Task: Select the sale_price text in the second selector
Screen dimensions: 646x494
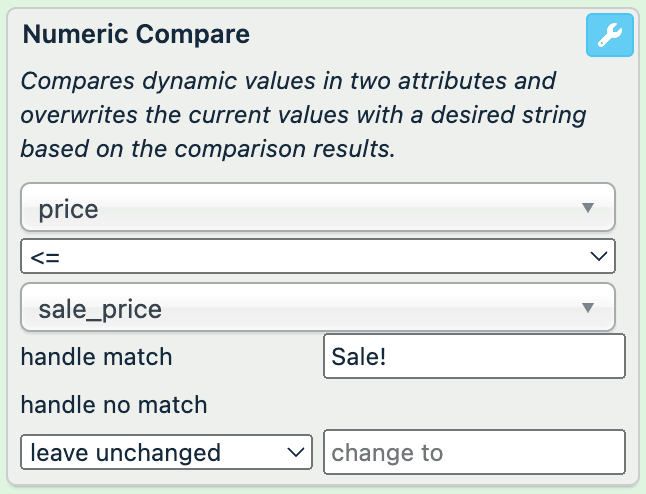Action: (x=100, y=309)
